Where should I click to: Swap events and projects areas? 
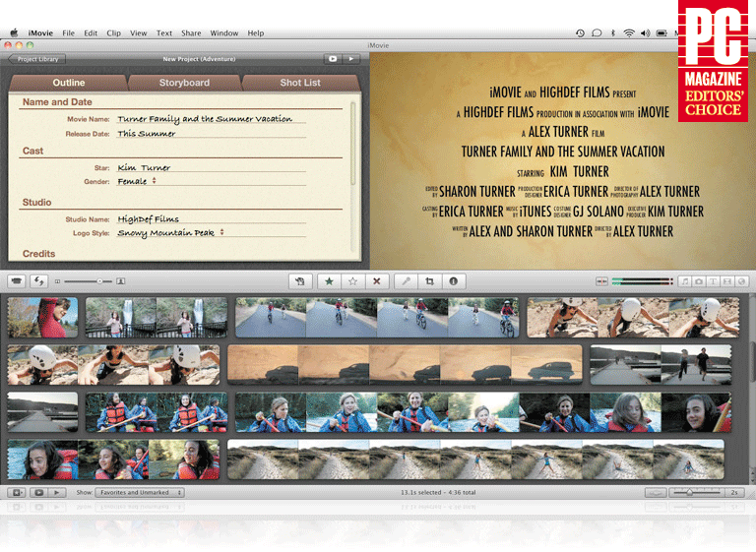tap(39, 281)
